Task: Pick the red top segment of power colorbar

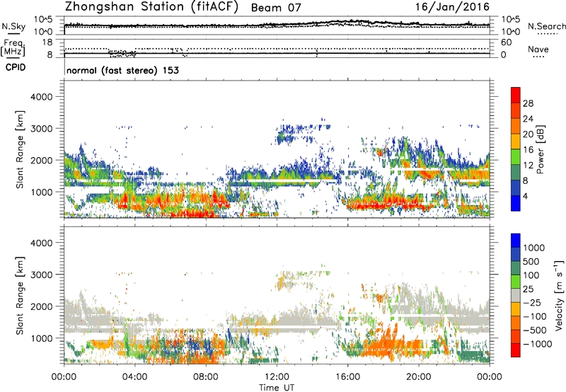Action: coord(516,96)
